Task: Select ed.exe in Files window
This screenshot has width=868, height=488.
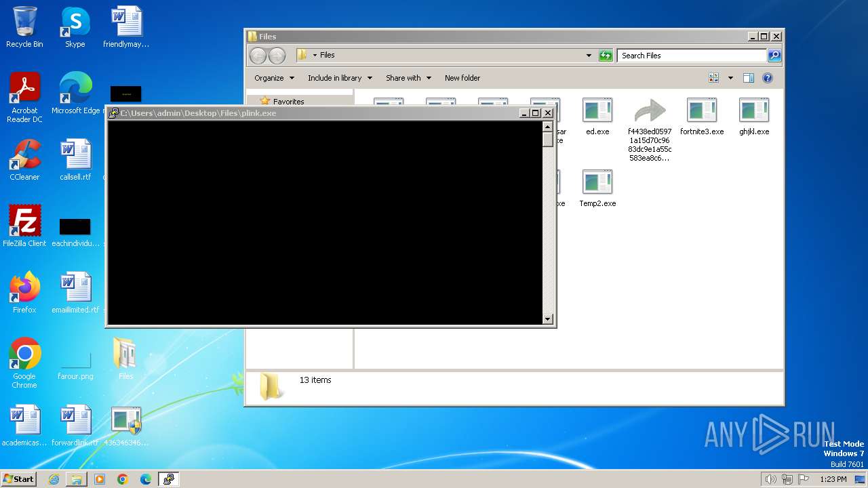Action: point(597,117)
